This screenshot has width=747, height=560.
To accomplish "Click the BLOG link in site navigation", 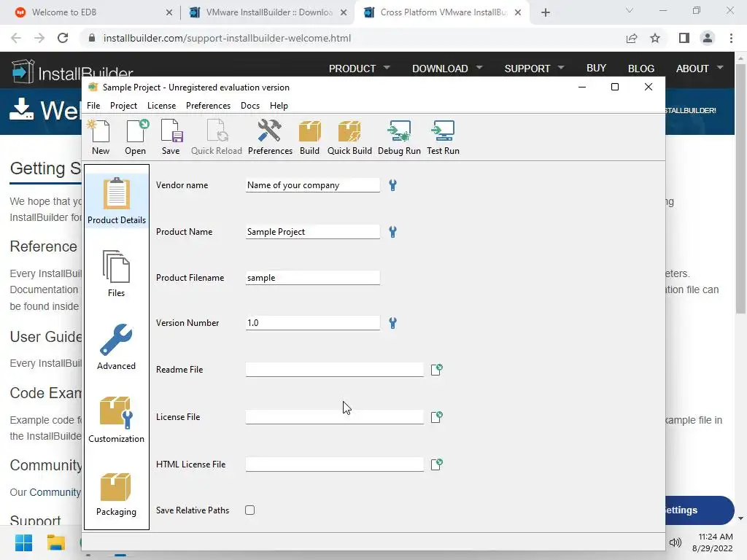I will pyautogui.click(x=640, y=69).
